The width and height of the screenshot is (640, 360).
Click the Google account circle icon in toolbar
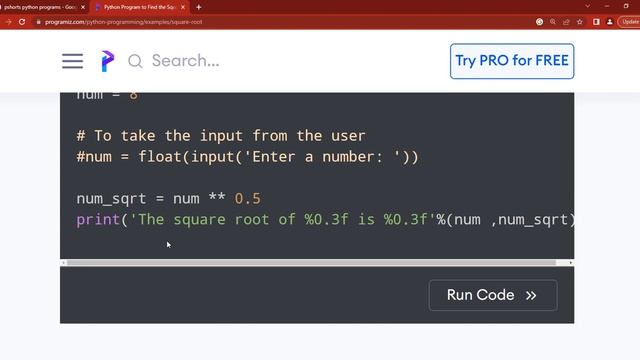click(x=539, y=22)
